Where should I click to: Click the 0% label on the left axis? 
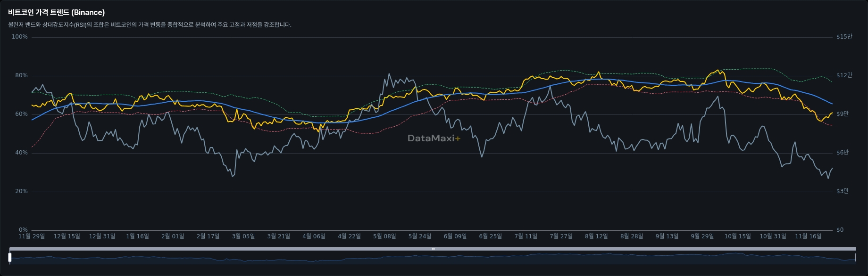tap(23, 230)
